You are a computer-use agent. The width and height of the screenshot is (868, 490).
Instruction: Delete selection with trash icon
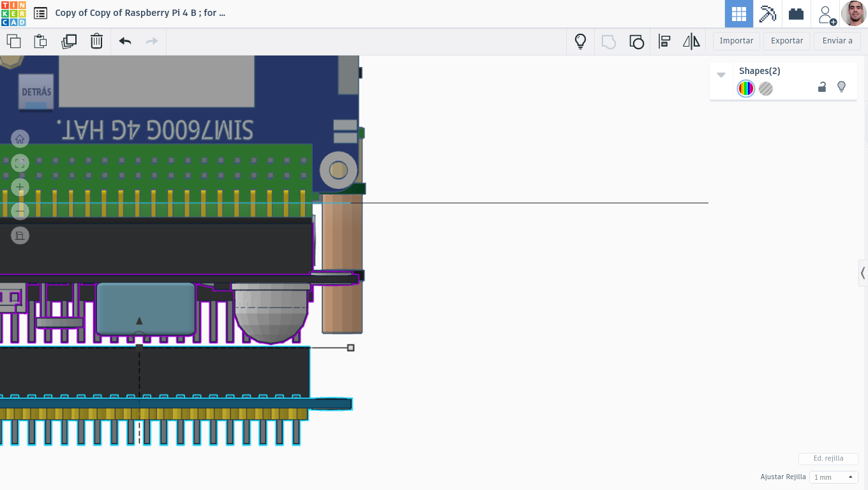[96, 41]
